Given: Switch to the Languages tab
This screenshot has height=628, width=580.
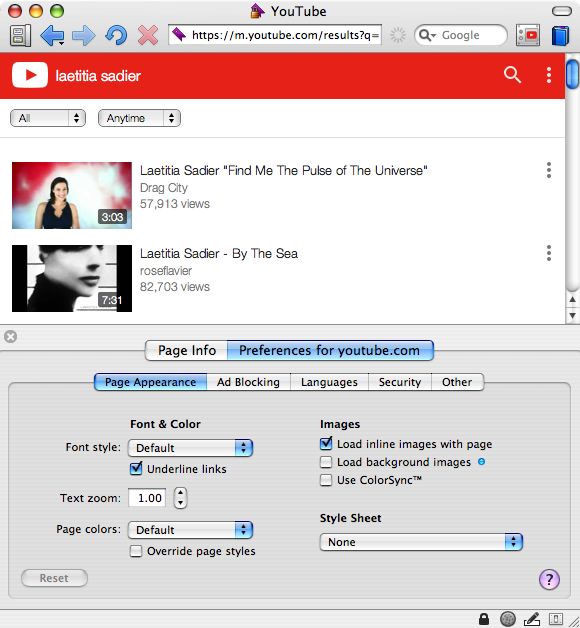Looking at the screenshot, I should (329, 382).
